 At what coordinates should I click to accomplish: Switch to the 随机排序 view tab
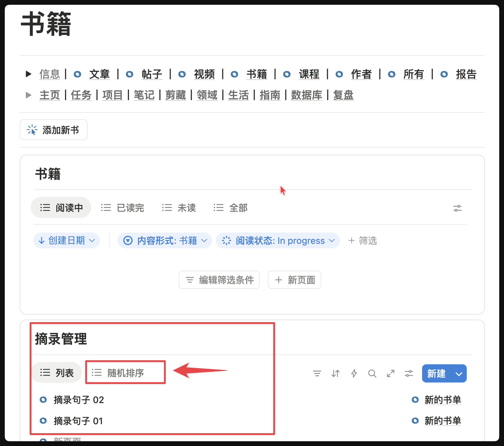[125, 373]
